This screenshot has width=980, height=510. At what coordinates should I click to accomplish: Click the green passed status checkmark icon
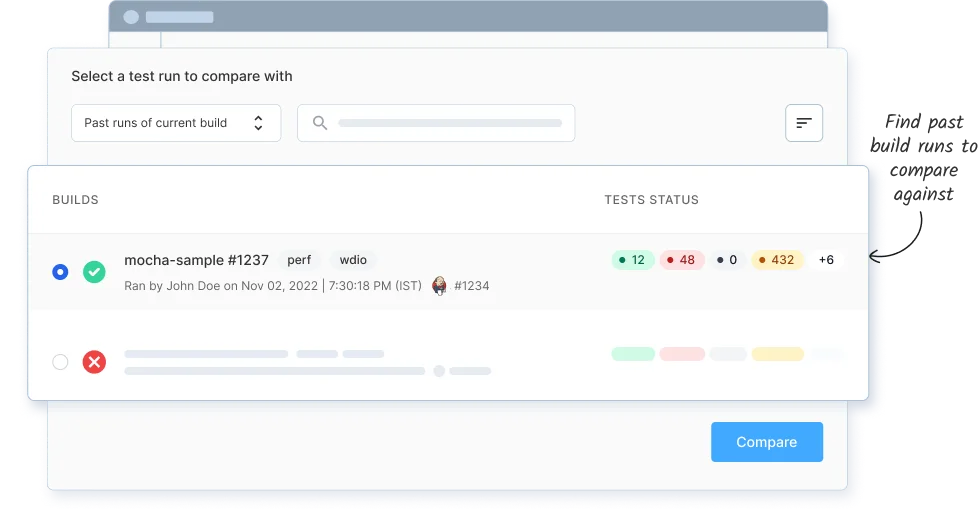pyautogui.click(x=94, y=272)
